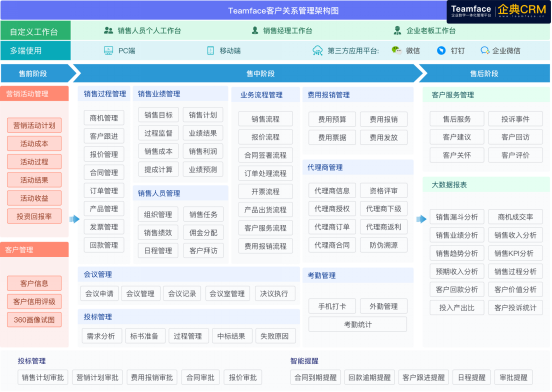Click the 销售人员个人工作台 people icon

(108, 31)
